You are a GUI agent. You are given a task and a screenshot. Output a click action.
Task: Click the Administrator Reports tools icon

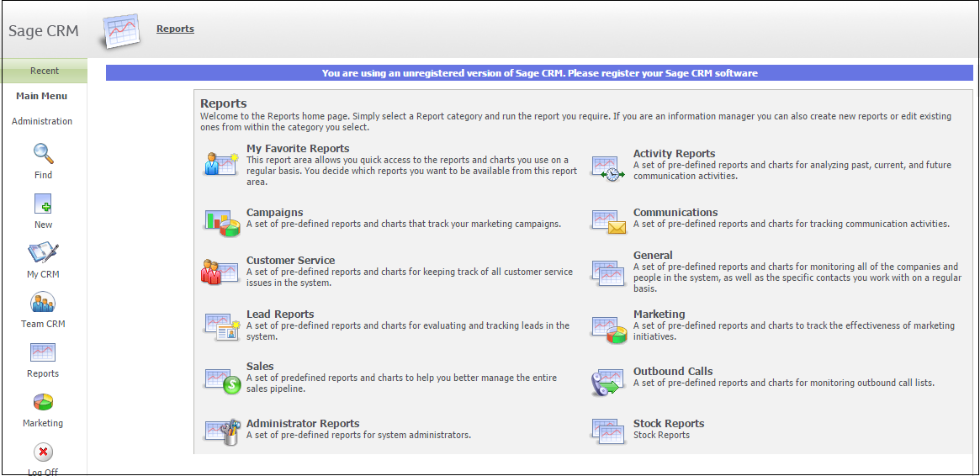click(x=221, y=431)
